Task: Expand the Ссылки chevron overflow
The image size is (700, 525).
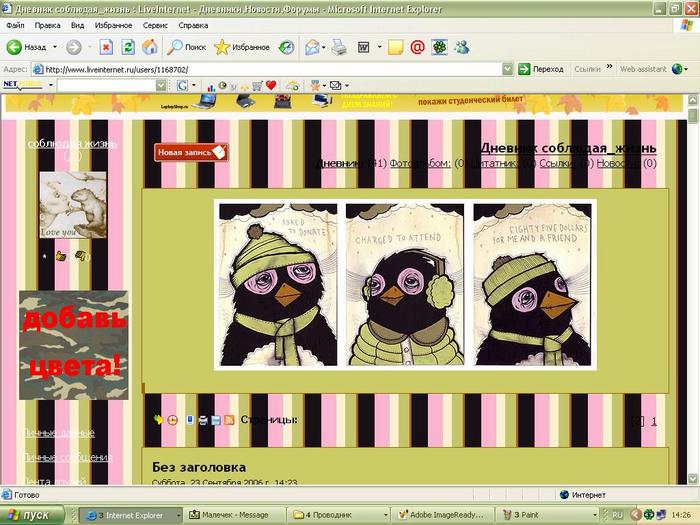Action: pyautogui.click(x=609, y=67)
